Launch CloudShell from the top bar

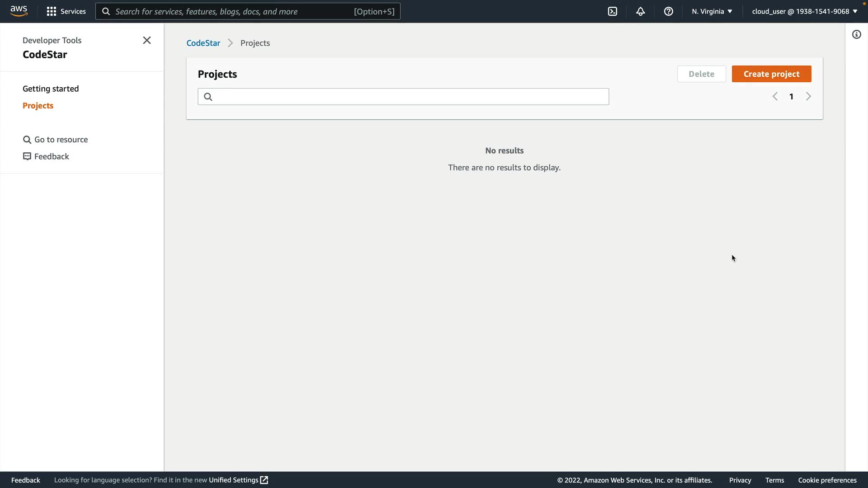[x=612, y=11]
